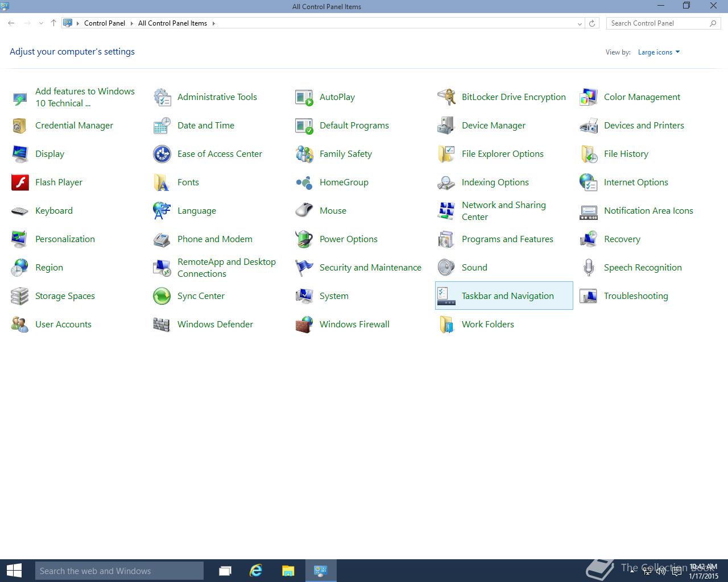Click Network and Sharing Center link
This screenshot has width=728, height=582.
pyautogui.click(x=504, y=211)
